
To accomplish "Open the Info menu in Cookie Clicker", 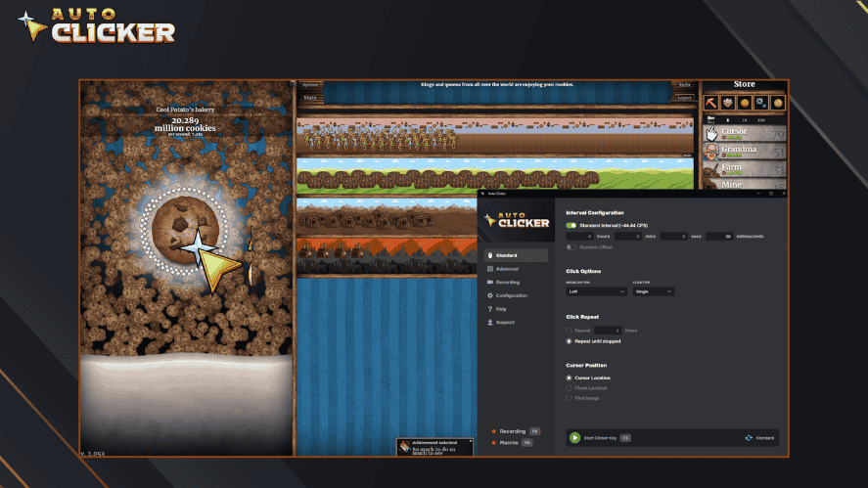I will 685,85.
